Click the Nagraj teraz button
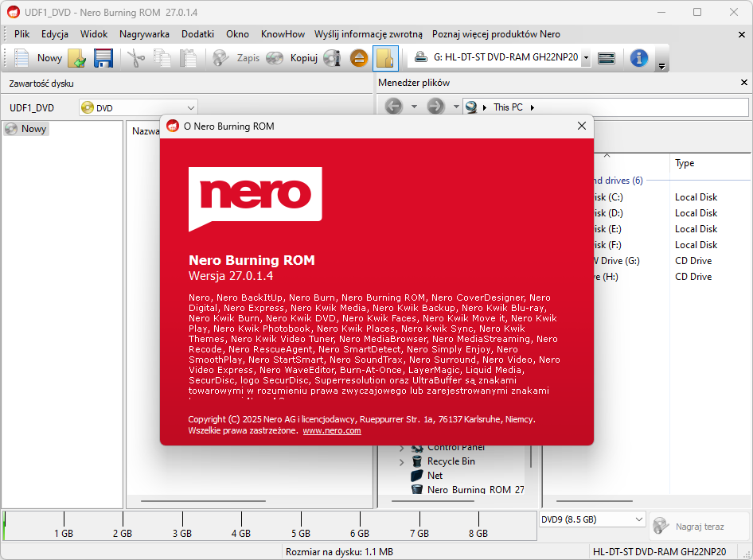Viewport: 753px width, 560px height. [x=698, y=527]
